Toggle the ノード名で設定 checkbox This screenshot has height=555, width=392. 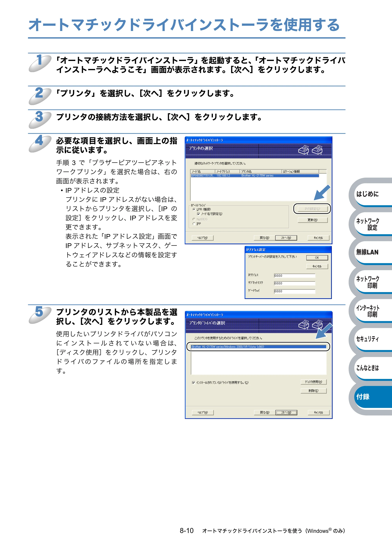(198, 214)
